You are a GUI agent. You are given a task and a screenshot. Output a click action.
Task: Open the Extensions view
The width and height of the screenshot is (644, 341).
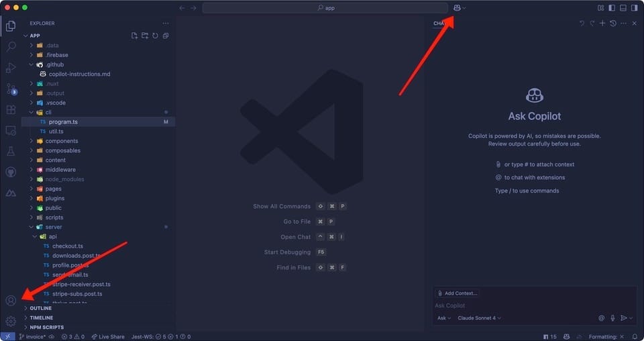click(11, 109)
